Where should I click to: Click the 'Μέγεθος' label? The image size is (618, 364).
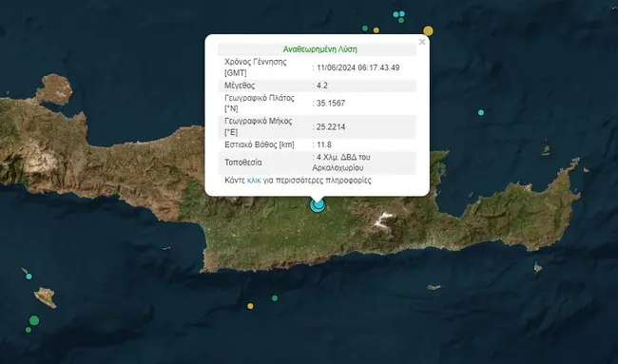tap(240, 86)
